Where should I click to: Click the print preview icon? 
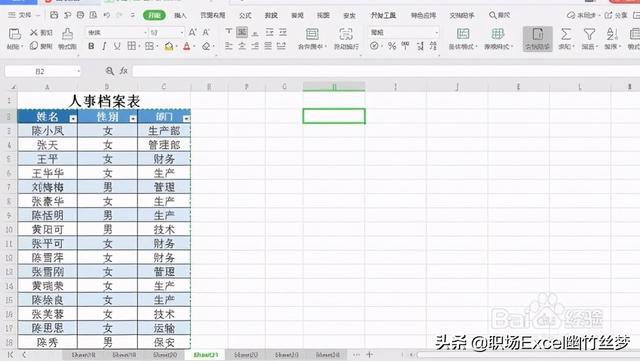93,15
